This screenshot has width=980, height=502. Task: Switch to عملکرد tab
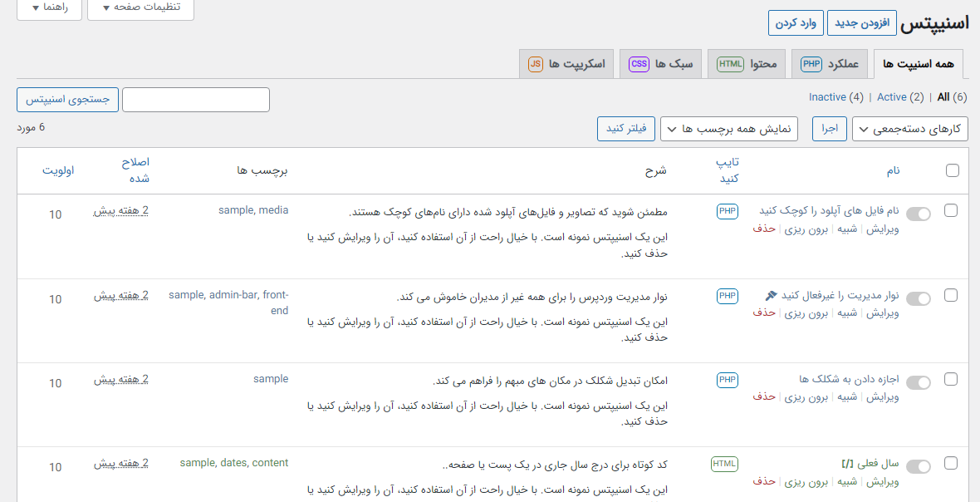click(830, 64)
